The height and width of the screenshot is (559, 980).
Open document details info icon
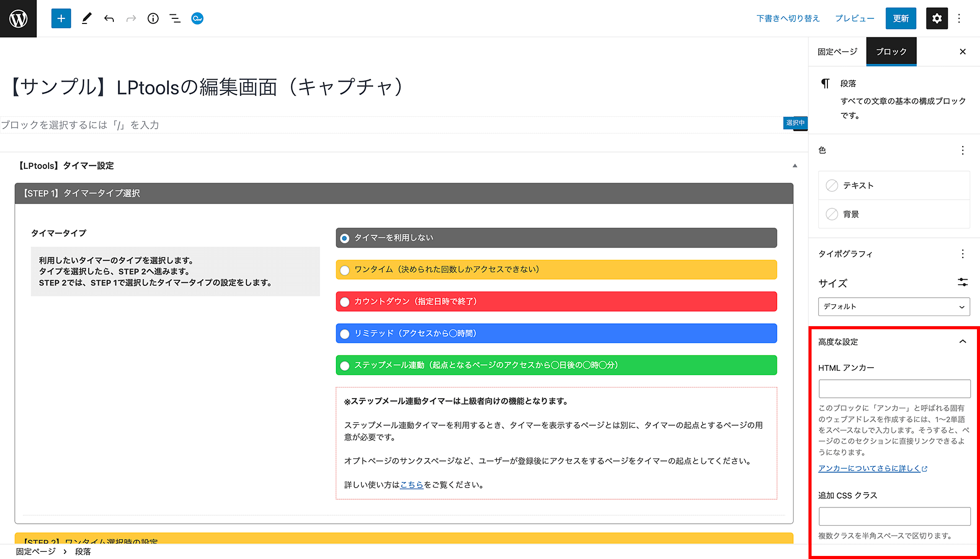coord(153,18)
